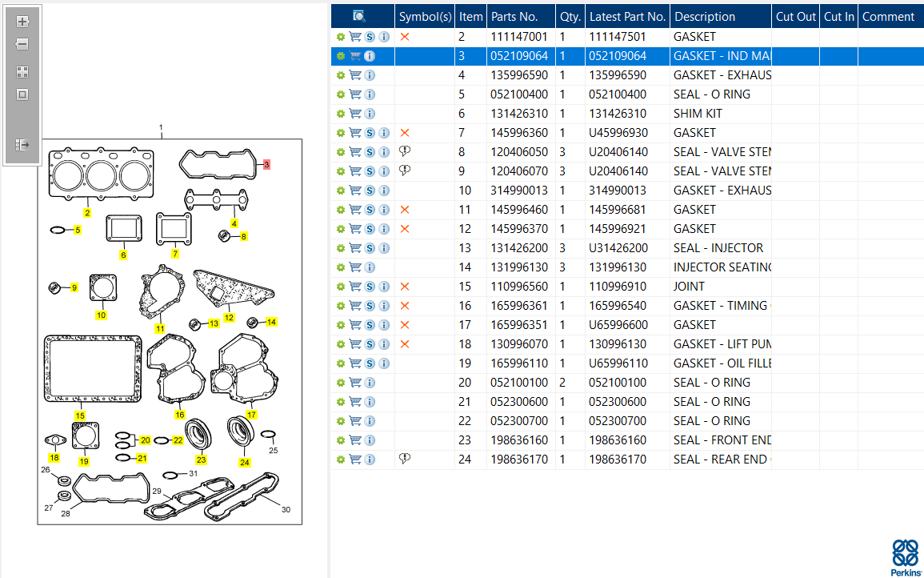Sort by the Item column header
Screen dimensions: 924x578
(x=471, y=17)
